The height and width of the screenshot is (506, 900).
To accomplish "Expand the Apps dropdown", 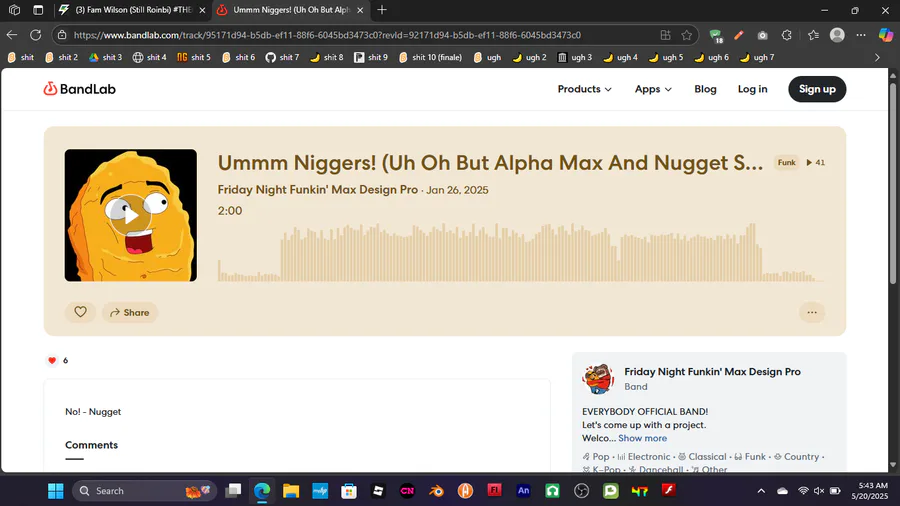I will tap(653, 89).
